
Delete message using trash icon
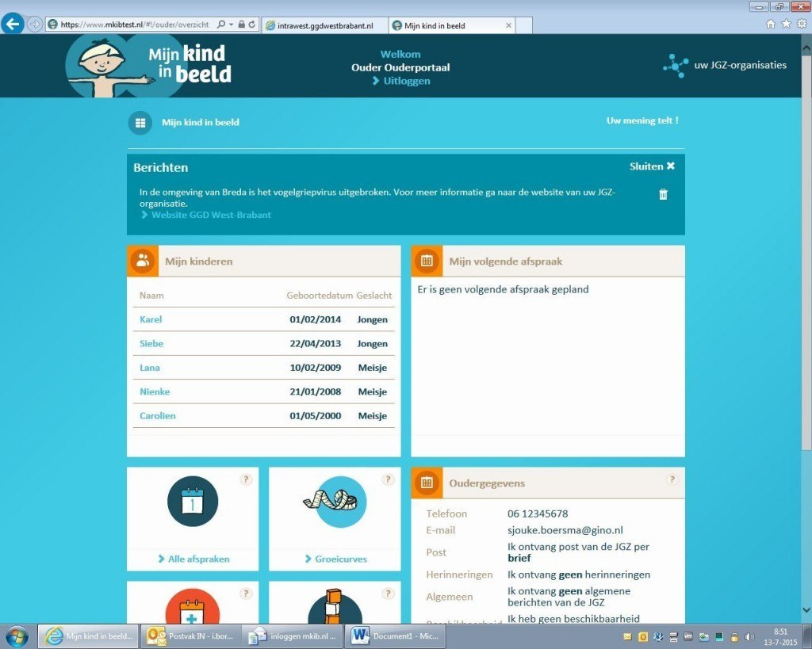click(663, 194)
